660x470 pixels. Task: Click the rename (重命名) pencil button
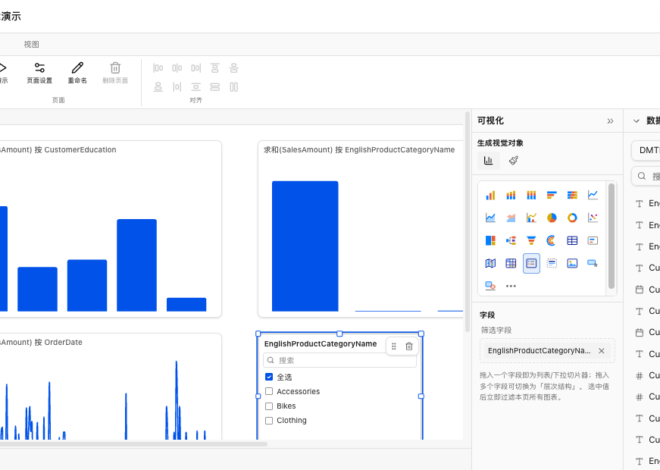tap(77, 73)
